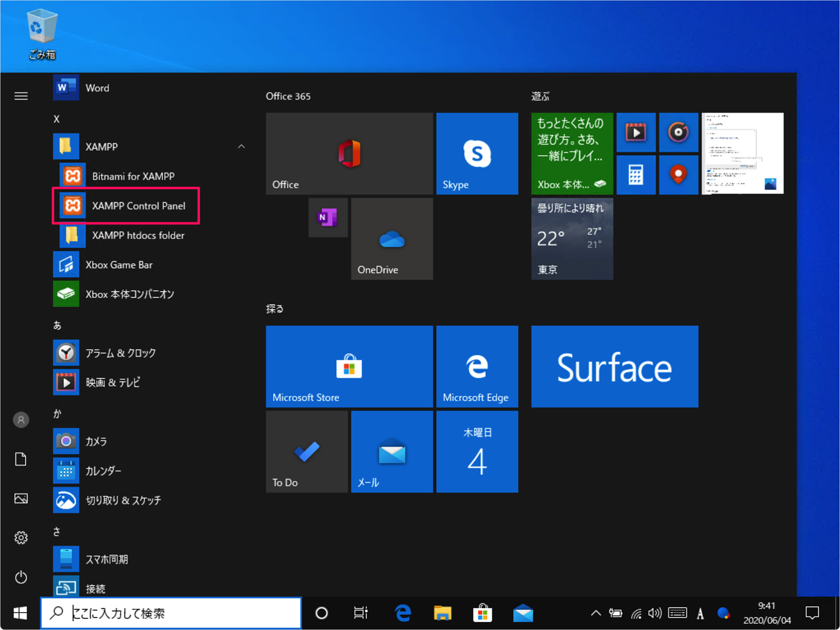The width and height of the screenshot is (840, 630).
Task: Open the Office tile
Action: (349, 153)
